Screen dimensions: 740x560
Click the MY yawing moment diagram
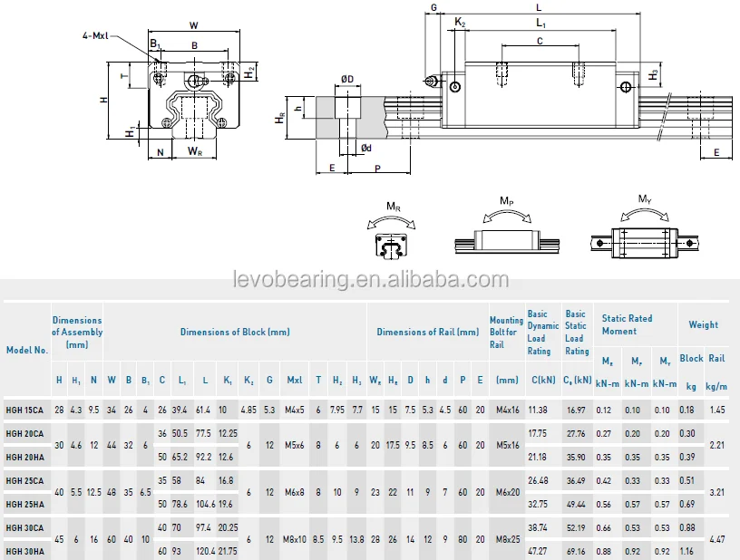(x=645, y=233)
